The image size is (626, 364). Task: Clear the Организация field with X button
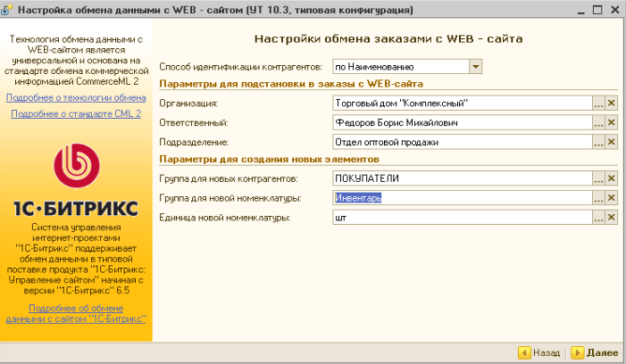612,103
